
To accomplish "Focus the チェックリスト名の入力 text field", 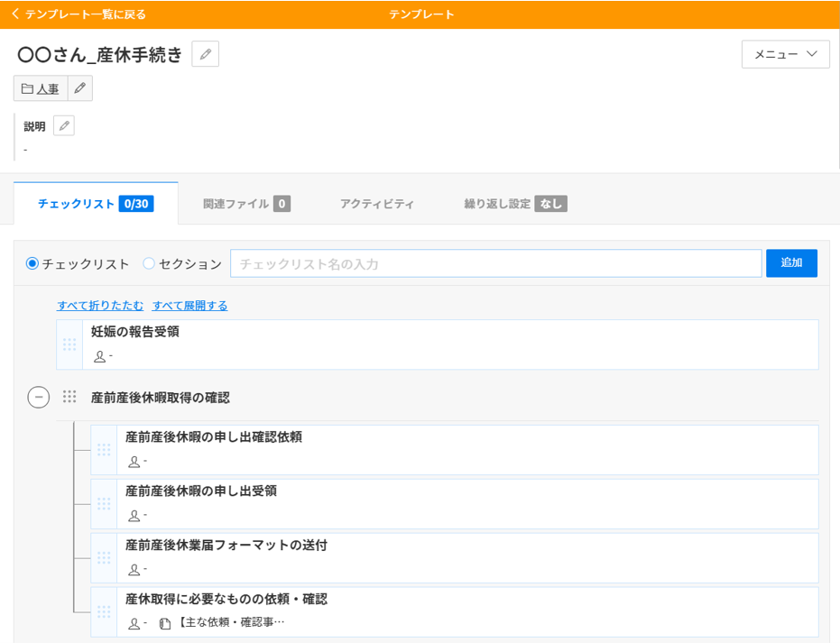I will click(x=495, y=263).
